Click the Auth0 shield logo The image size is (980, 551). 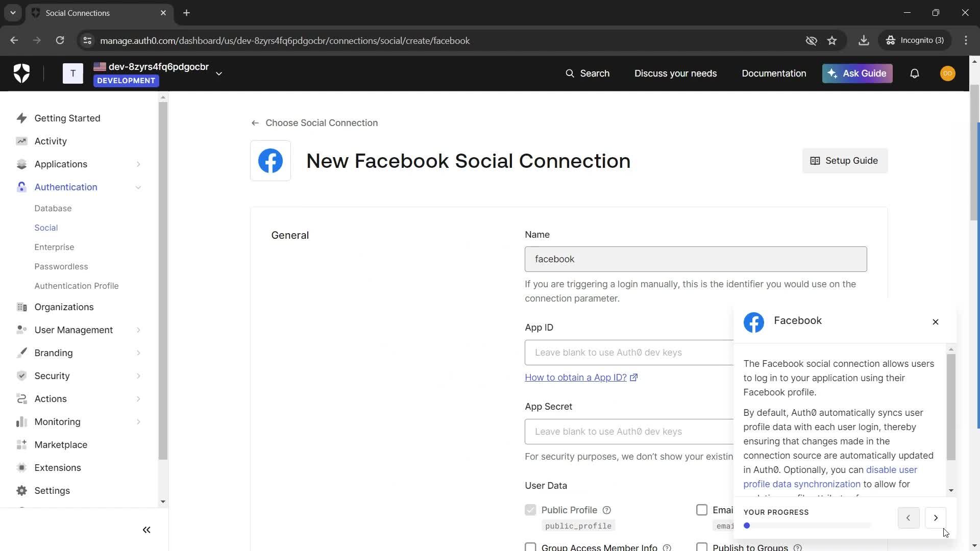[21, 73]
